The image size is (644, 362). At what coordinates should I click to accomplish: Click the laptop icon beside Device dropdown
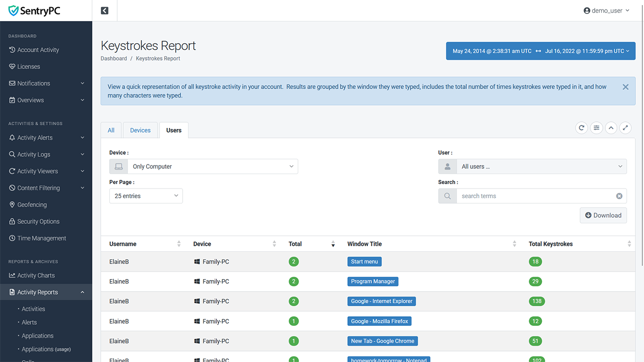click(x=119, y=166)
